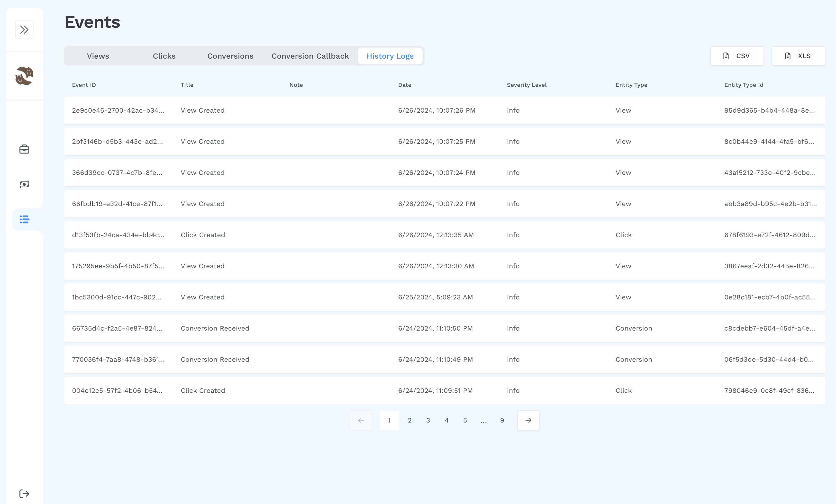
Task: Click the Events page heading
Action: (92, 22)
